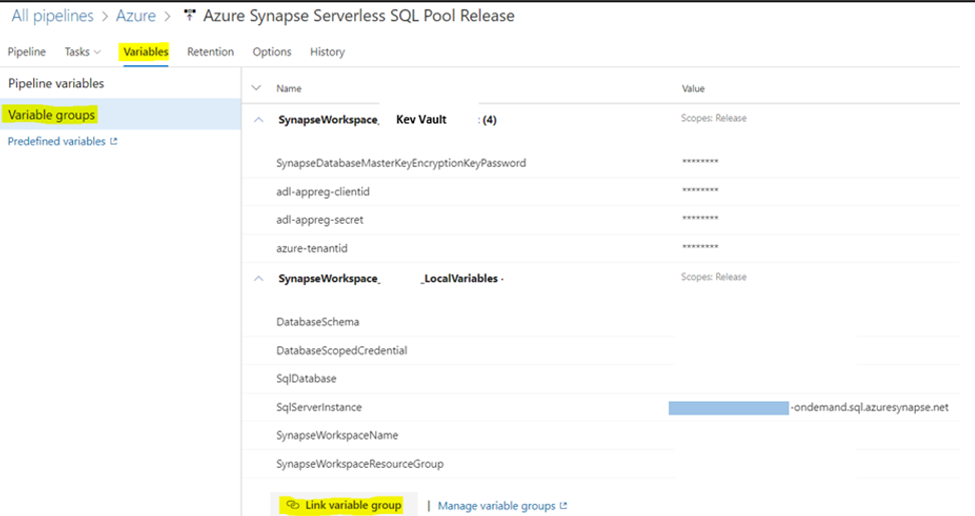The height and width of the screenshot is (516, 975).
Task: Open the Options tab
Action: point(272,52)
